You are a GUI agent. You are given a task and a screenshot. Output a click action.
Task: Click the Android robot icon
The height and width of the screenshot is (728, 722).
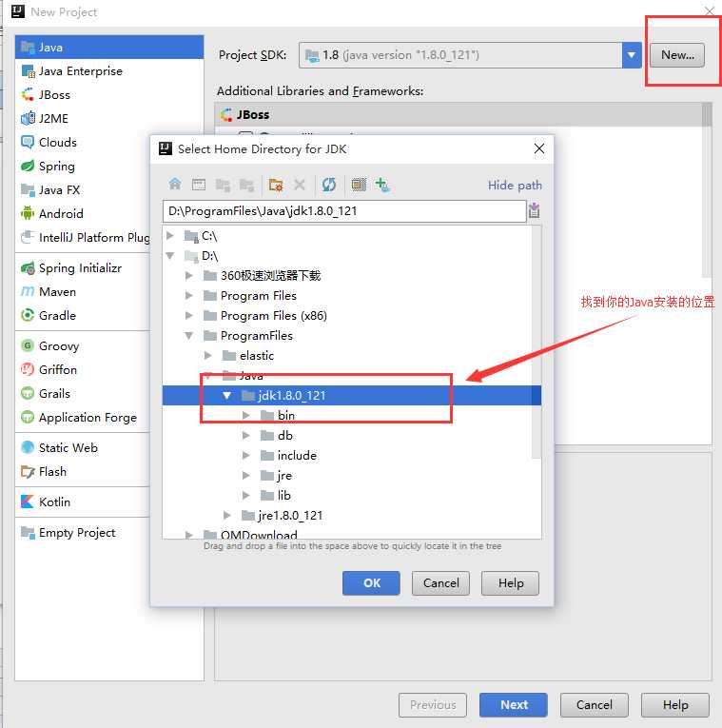(x=28, y=213)
